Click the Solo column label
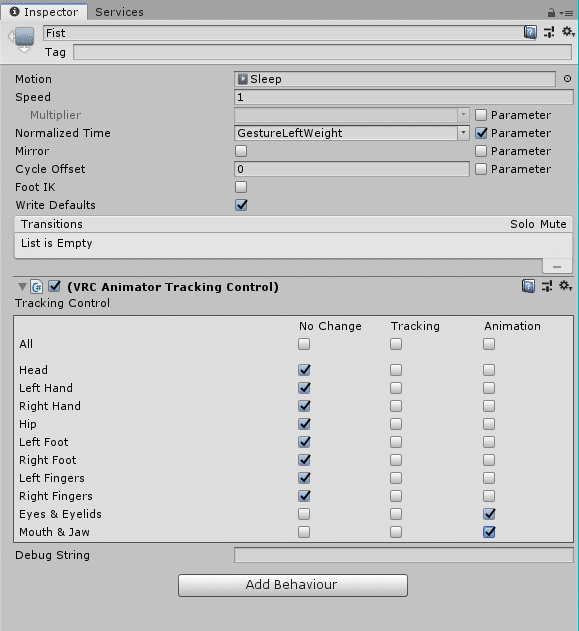 tap(522, 224)
